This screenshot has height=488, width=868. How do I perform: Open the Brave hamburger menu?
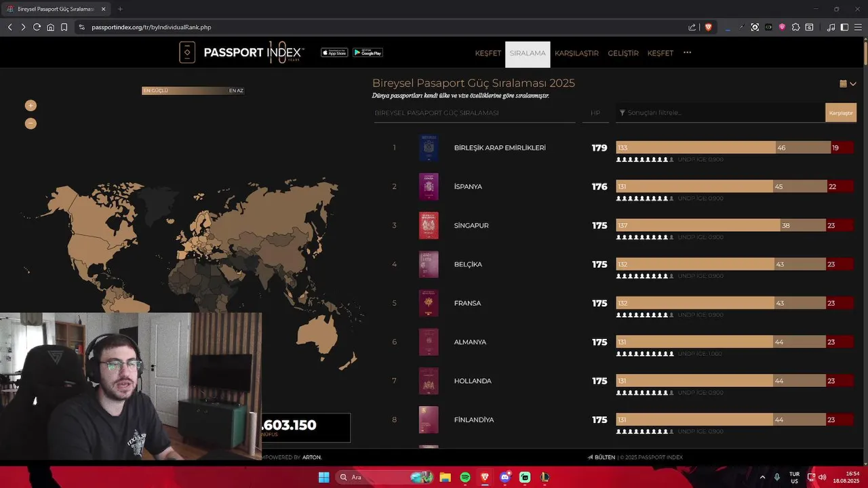[858, 27]
